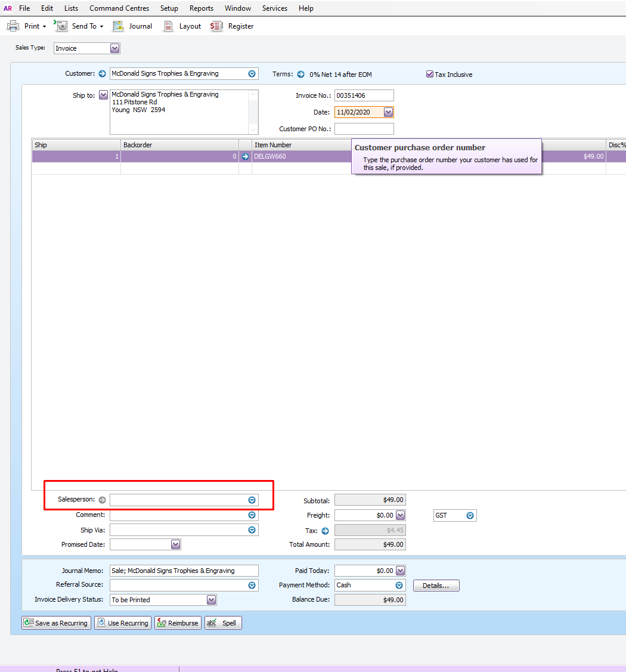This screenshot has height=672, width=626.
Task: Click the blue arrow beside Customer label
Action: 102,74
